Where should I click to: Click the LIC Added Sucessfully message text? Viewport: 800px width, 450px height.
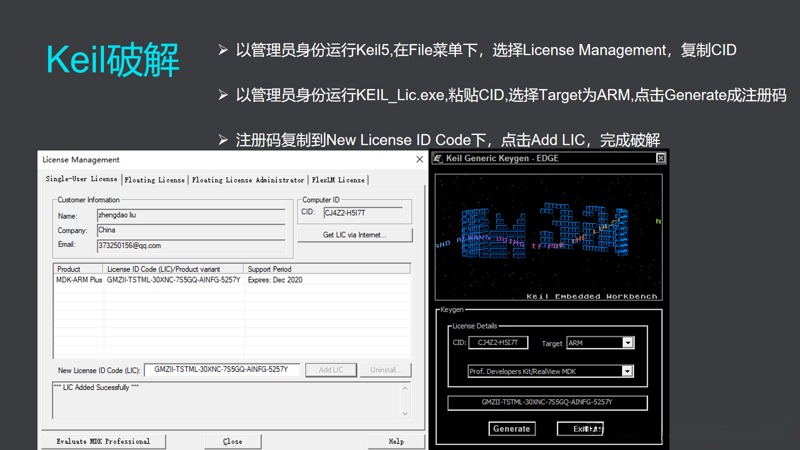coord(96,388)
